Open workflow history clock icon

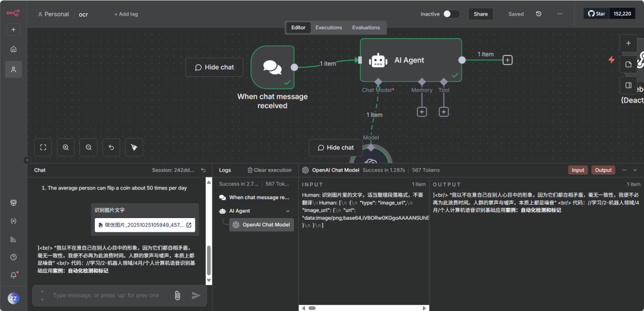(538, 14)
